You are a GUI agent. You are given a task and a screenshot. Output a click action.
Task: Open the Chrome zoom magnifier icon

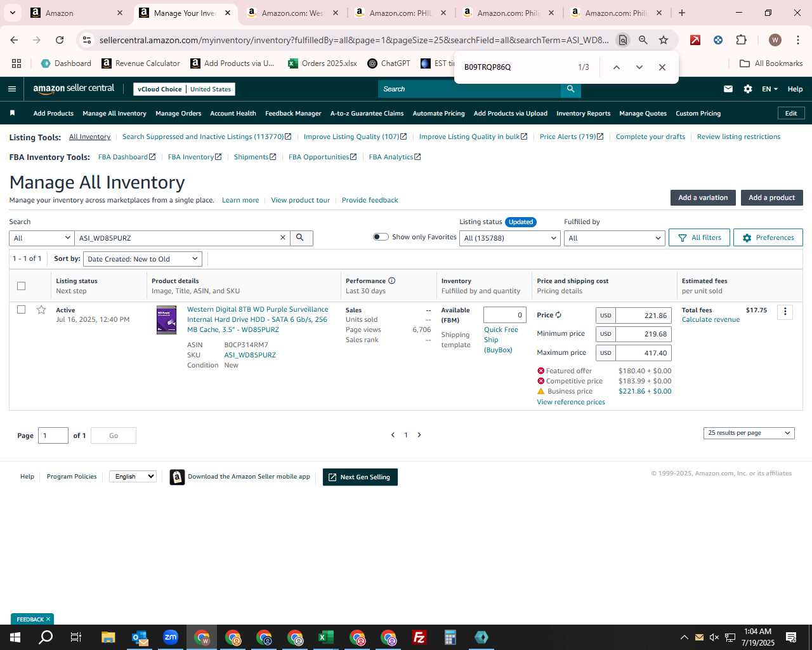(643, 40)
